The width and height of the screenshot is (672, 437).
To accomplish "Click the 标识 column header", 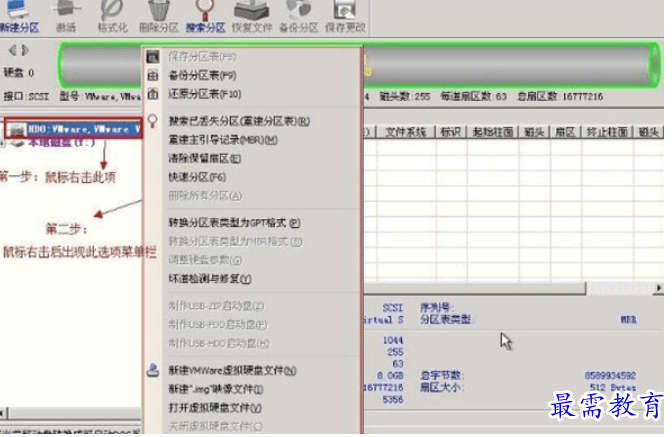I will [451, 132].
